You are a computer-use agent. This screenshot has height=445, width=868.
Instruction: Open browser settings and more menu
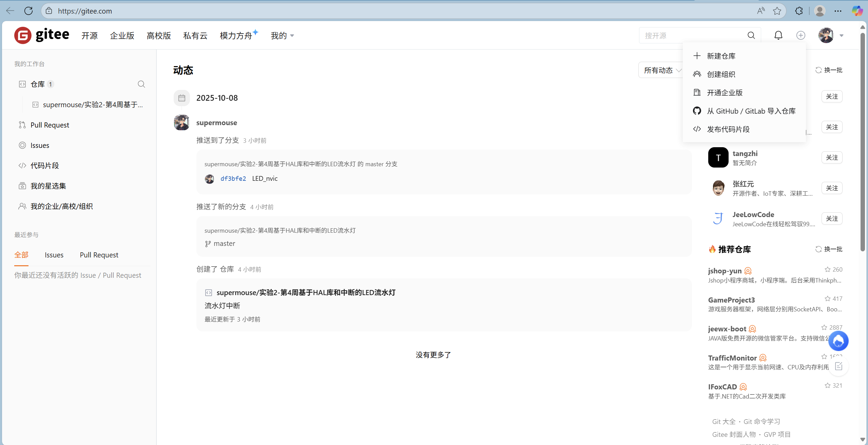pos(838,11)
